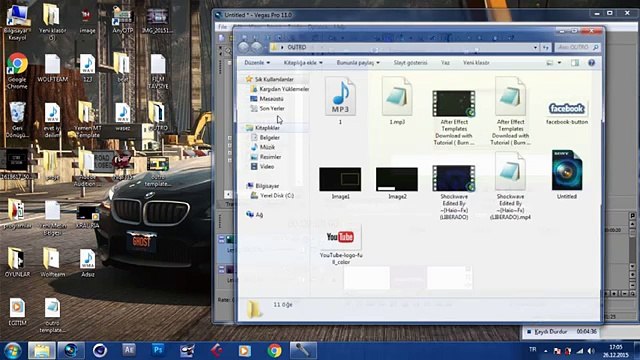
Task: Switch to Windows Explorer in taskbar
Action: coord(41,351)
